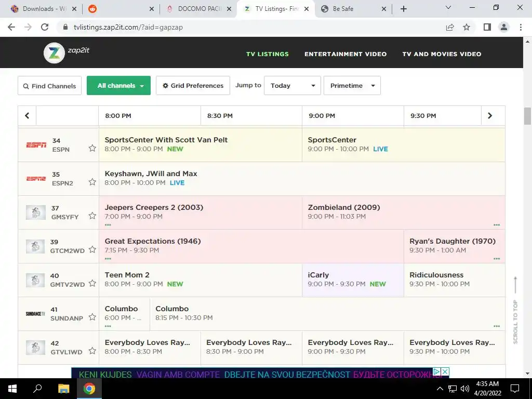Open File Explorer from taskbar
This screenshot has width=532, height=399.
(63, 389)
